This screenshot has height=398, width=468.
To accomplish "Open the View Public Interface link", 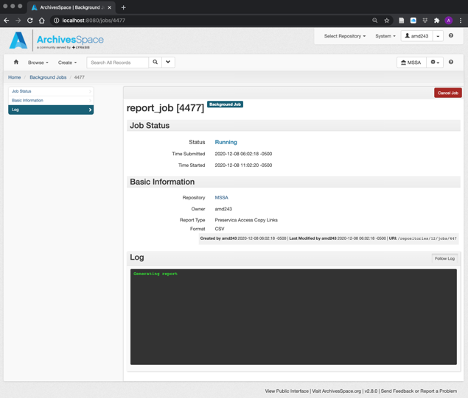I will click(287, 391).
